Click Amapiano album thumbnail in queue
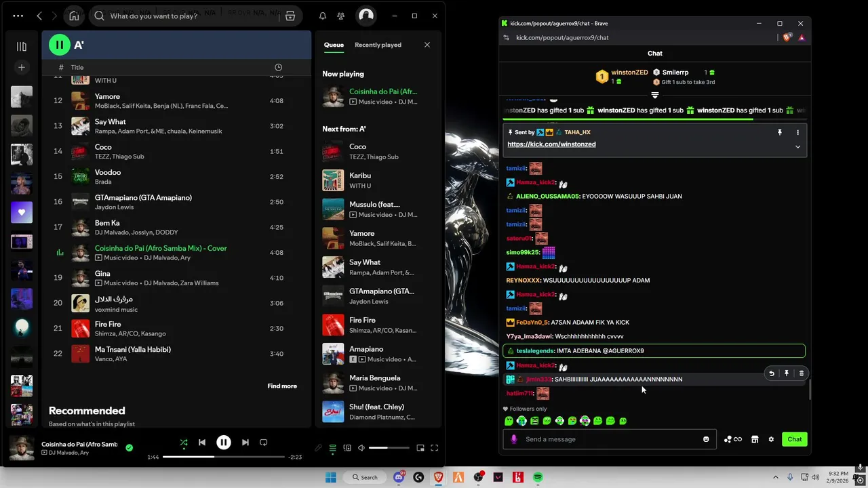Screen dimensions: 868x488 333,354
